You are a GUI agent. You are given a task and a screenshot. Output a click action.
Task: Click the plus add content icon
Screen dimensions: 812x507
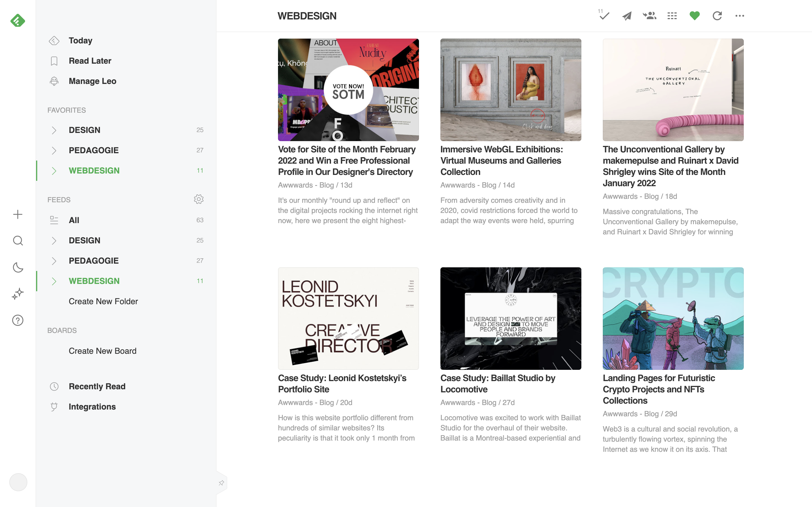tap(17, 214)
